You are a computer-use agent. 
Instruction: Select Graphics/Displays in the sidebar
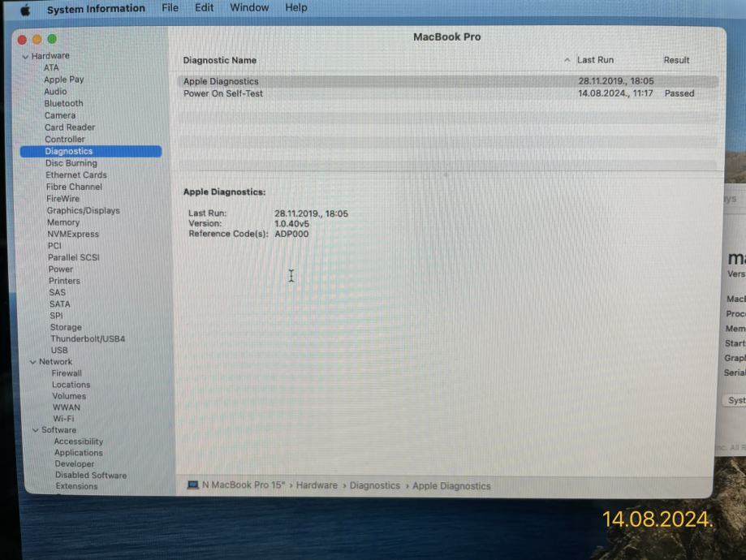84,210
